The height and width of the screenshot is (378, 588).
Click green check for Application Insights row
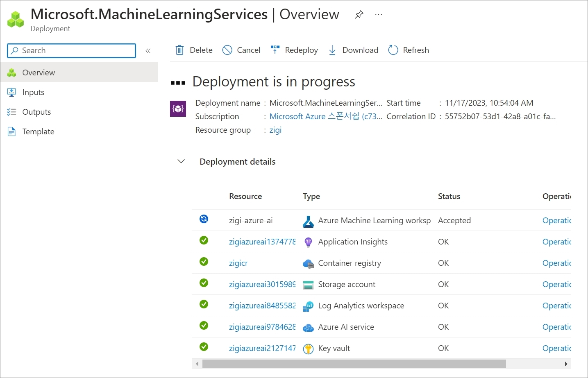pyautogui.click(x=204, y=240)
